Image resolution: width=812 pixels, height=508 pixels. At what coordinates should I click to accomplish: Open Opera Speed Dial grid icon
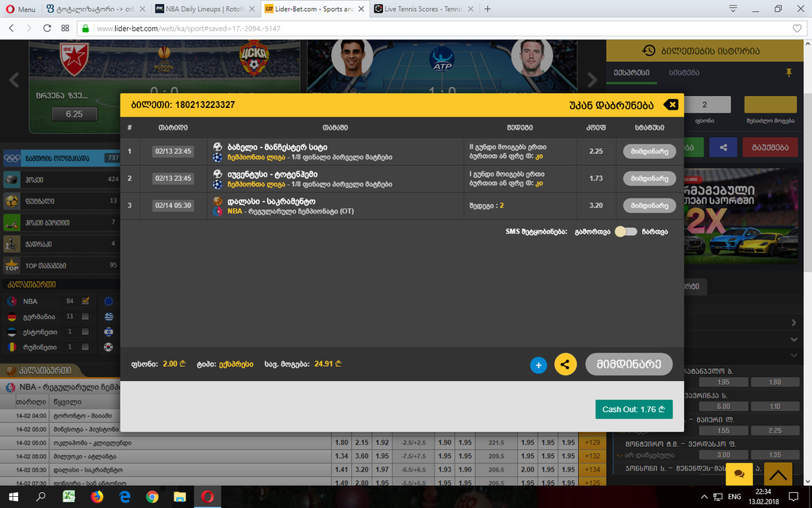(65, 28)
